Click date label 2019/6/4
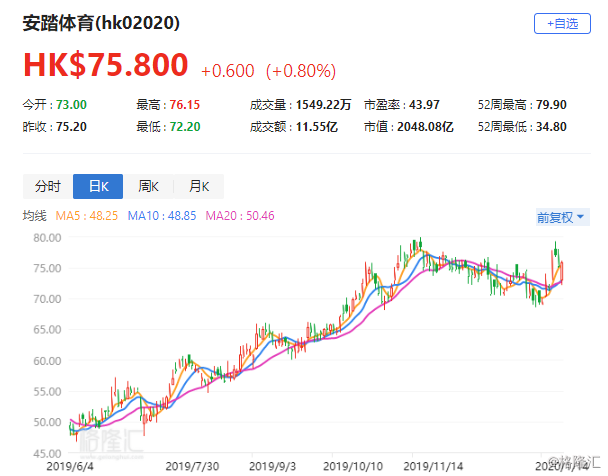Screen dimensions: 608x476 pyautogui.click(x=70, y=466)
